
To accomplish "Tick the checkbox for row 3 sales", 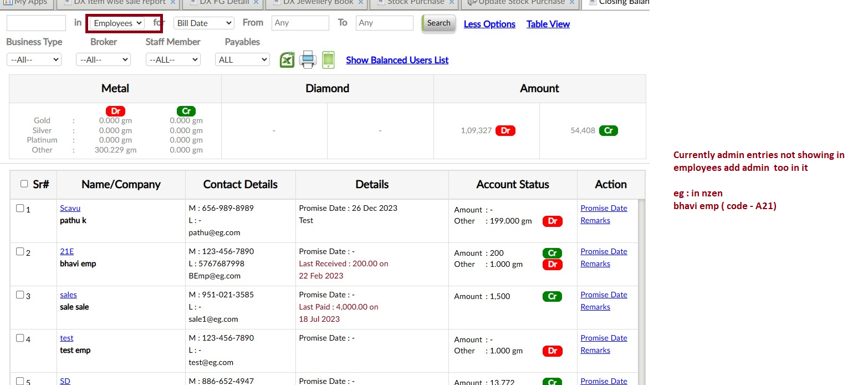I will [20, 295].
